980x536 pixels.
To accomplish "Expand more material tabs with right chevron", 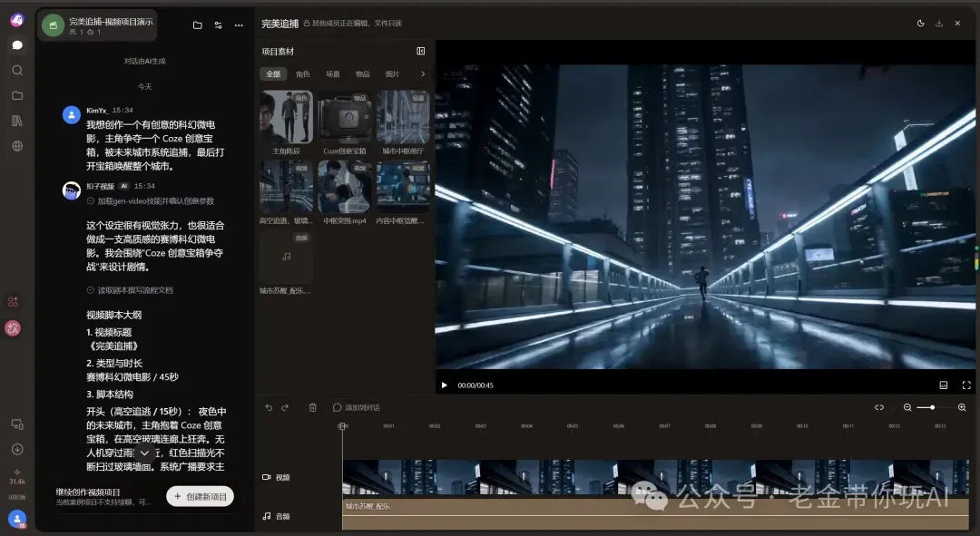I will 423,73.
